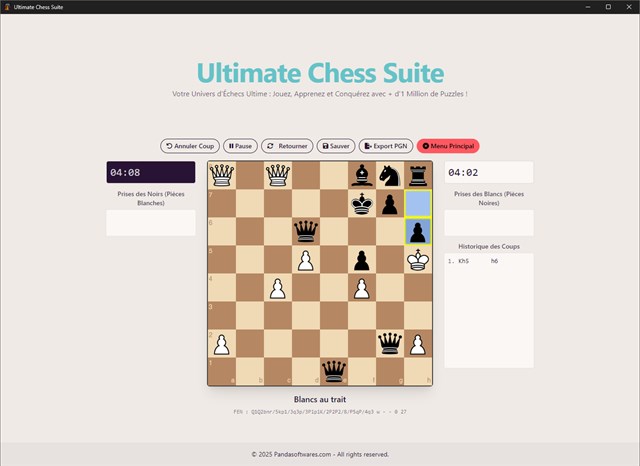Click the Ultimate Chess Suite title heading
Screen dimensions: 640x466
click(320, 73)
